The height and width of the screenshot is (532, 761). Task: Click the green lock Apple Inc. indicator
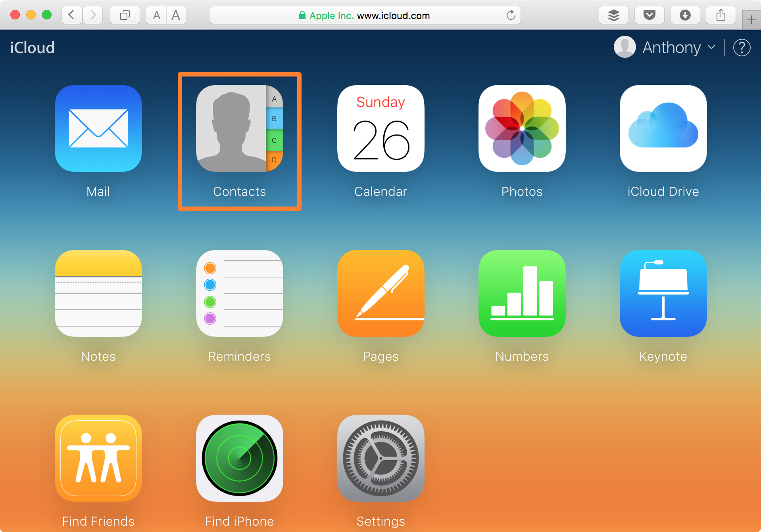click(326, 15)
